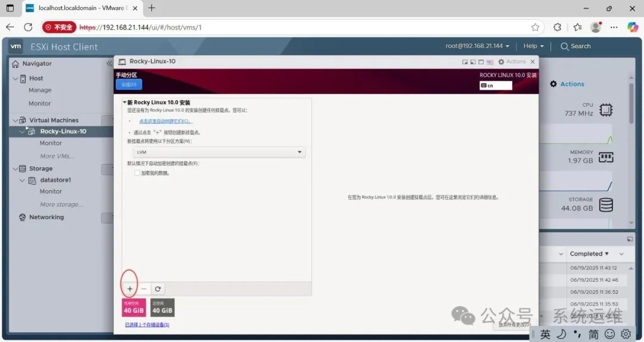The image size is (644, 342).
Task: Click the Storage disk stack icon
Action: 606,204
